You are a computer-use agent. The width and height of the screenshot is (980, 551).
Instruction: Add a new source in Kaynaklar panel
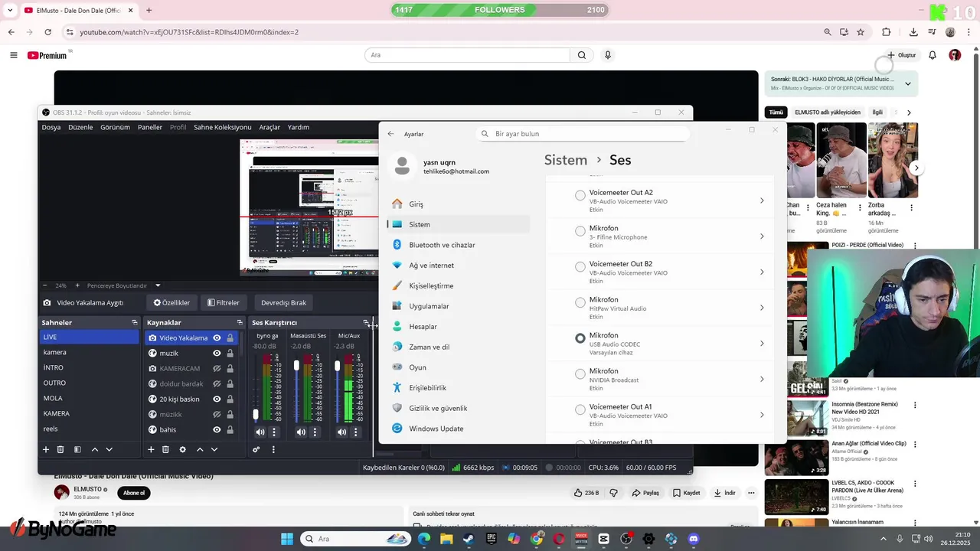coord(151,450)
